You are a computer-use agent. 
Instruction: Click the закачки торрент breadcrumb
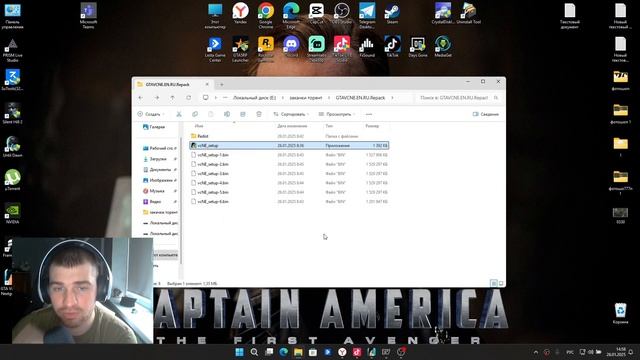(306, 98)
